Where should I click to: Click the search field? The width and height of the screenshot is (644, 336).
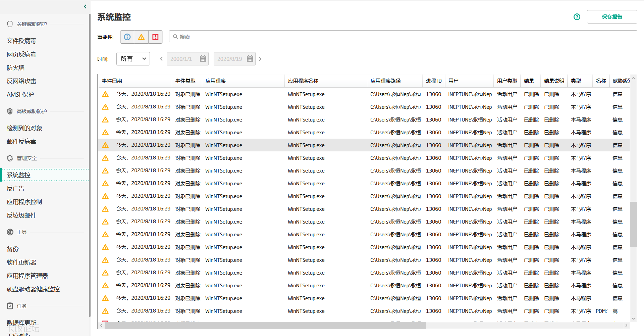pyautogui.click(x=403, y=37)
